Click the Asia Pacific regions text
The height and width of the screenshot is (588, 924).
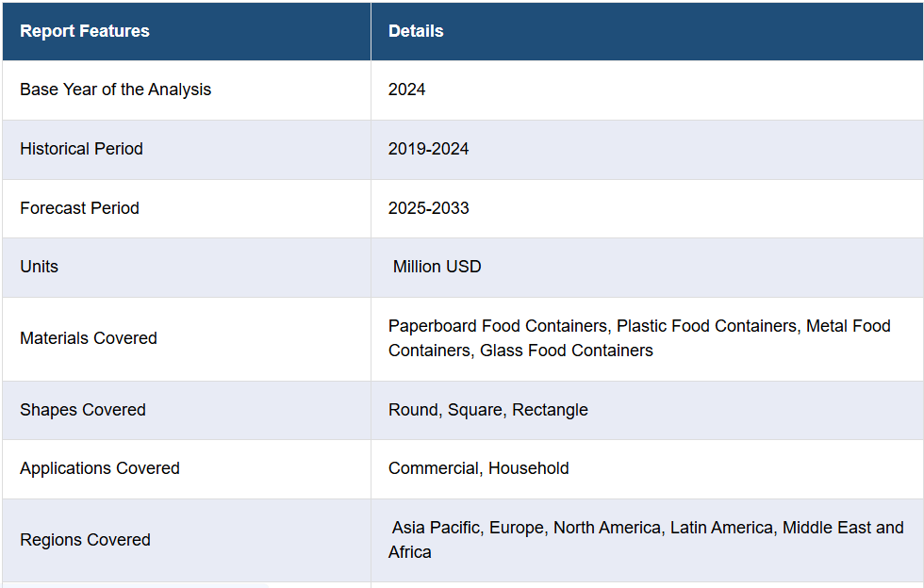436,528
